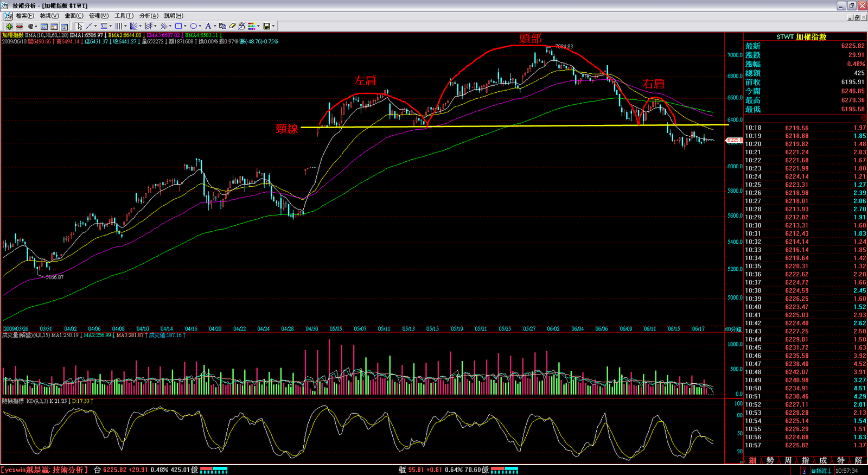Screen dimensions: 868x475
Task: Open the color palette dropdown arrow
Action: tap(258, 26)
